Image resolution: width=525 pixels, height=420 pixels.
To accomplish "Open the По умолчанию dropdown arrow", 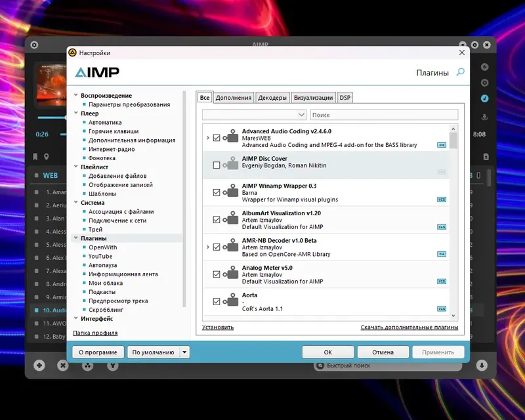I will pyautogui.click(x=184, y=352).
